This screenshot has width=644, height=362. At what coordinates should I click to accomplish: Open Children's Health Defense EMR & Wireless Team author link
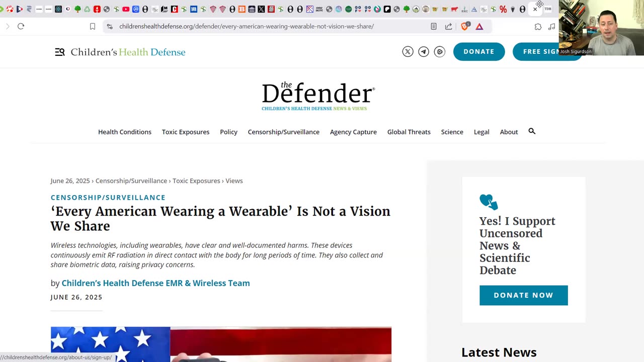pyautogui.click(x=155, y=283)
